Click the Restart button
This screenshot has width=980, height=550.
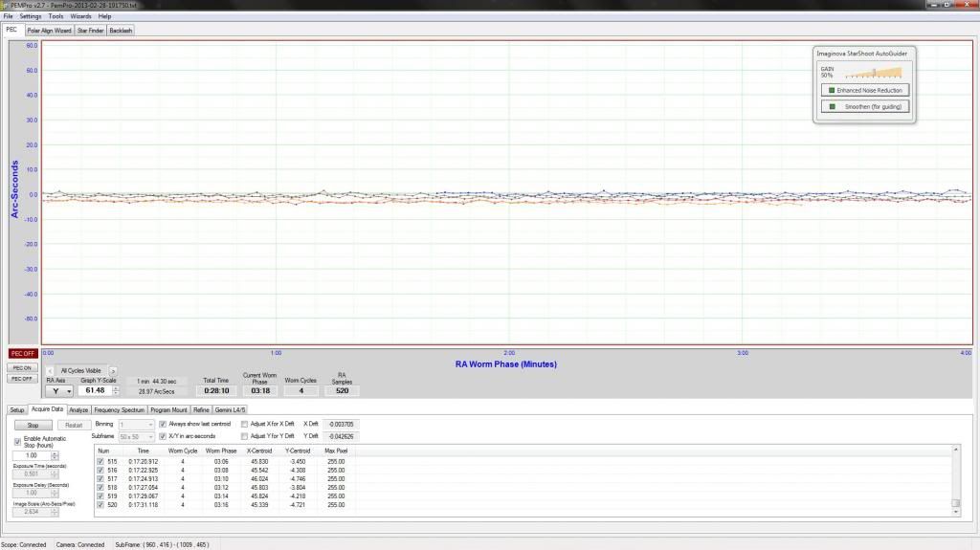click(x=74, y=425)
